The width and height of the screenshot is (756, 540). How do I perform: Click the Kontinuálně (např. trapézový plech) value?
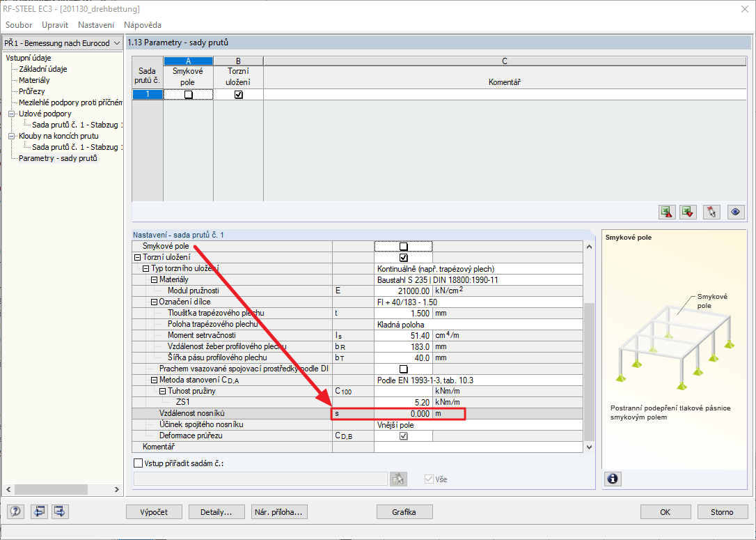pyautogui.click(x=478, y=269)
